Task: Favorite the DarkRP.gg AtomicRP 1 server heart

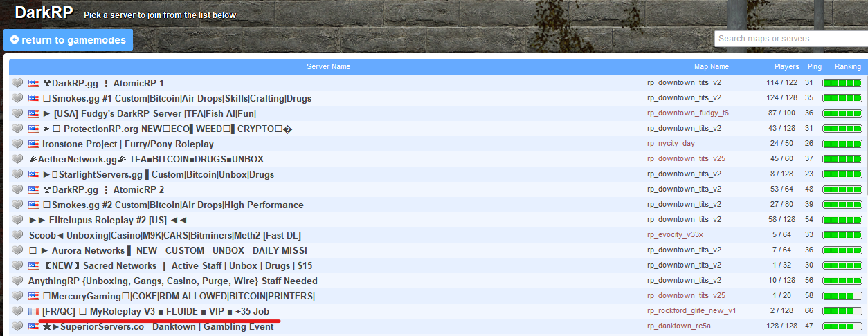Action: 18,83
